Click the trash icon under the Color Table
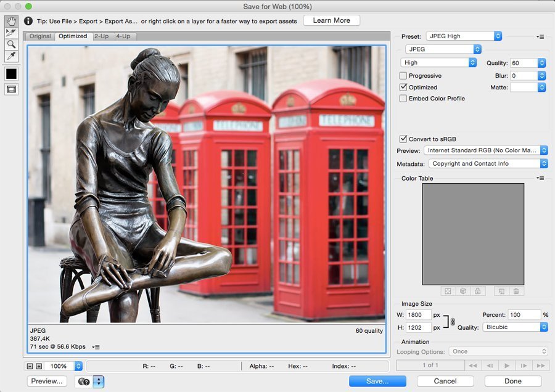This screenshot has width=555, height=392. 516,290
